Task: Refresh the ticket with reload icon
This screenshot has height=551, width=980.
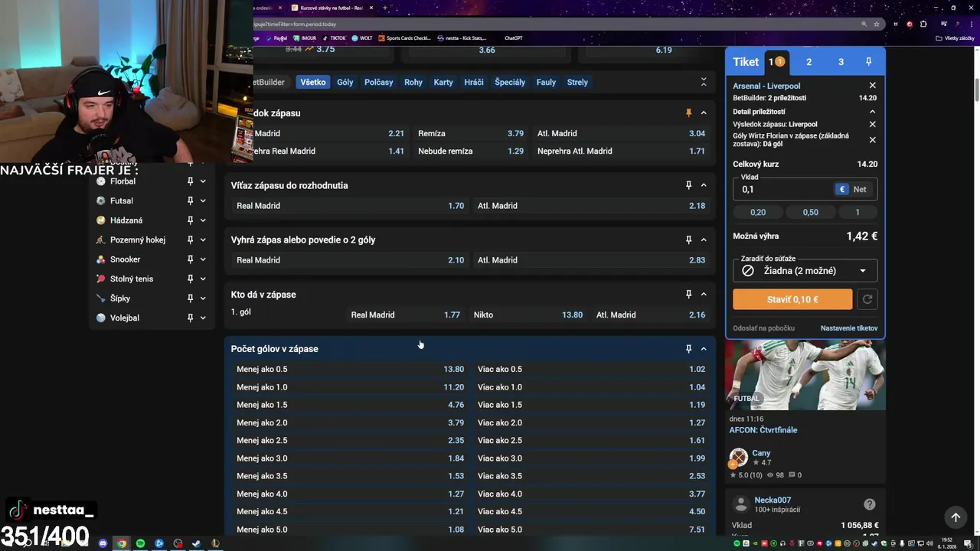Action: pyautogui.click(x=867, y=299)
